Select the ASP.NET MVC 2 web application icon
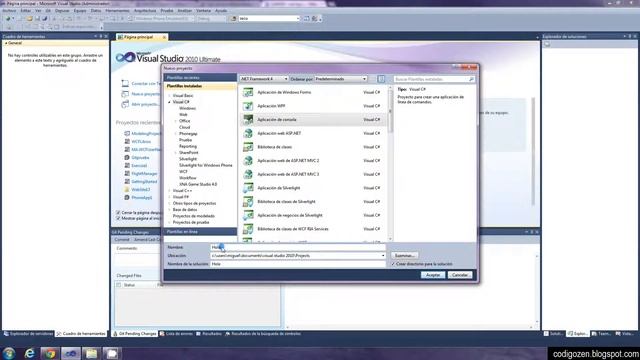The width and height of the screenshot is (640, 360). 248,160
